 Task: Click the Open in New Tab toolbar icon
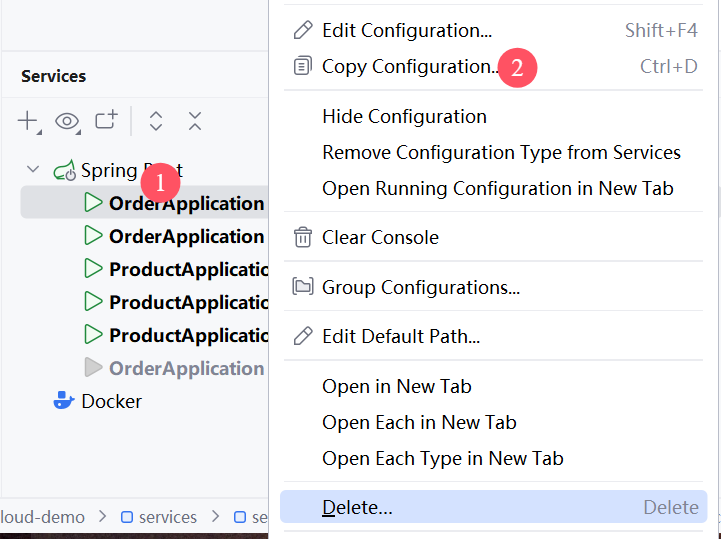pyautogui.click(x=106, y=121)
